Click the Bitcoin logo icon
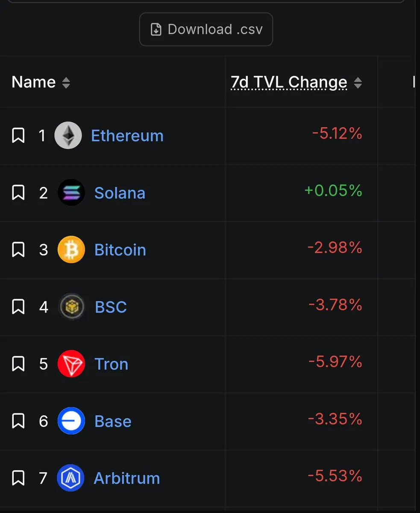The height and width of the screenshot is (513, 420). point(71,250)
